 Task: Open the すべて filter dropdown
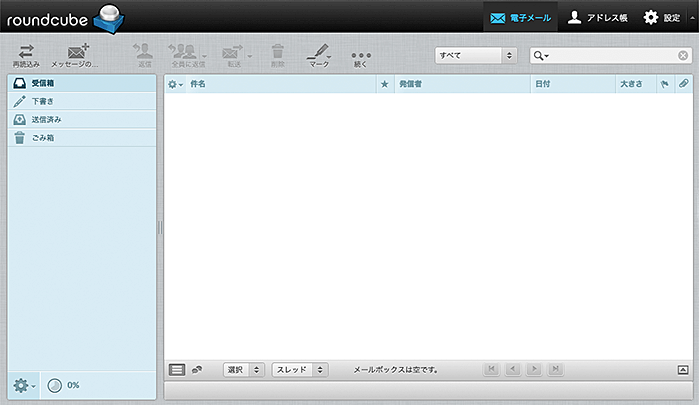(475, 56)
